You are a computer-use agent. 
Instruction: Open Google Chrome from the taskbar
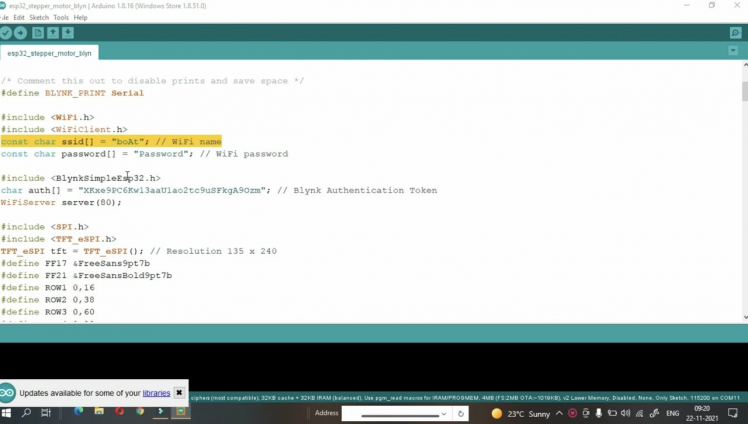click(x=140, y=411)
